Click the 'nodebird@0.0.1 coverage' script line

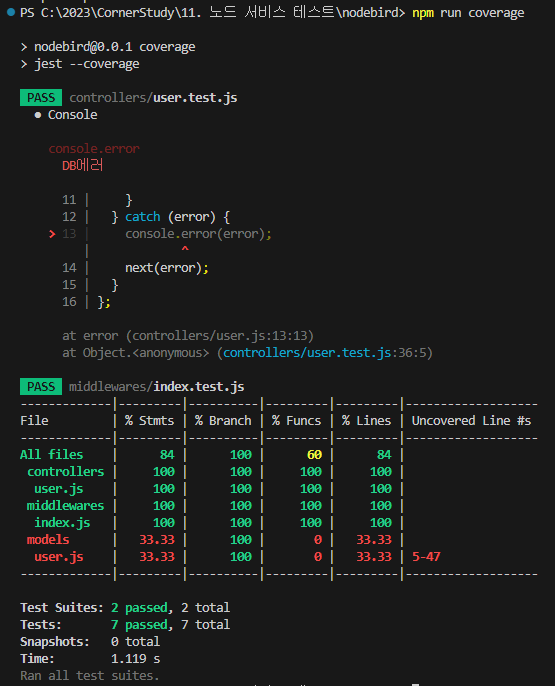coord(115,47)
